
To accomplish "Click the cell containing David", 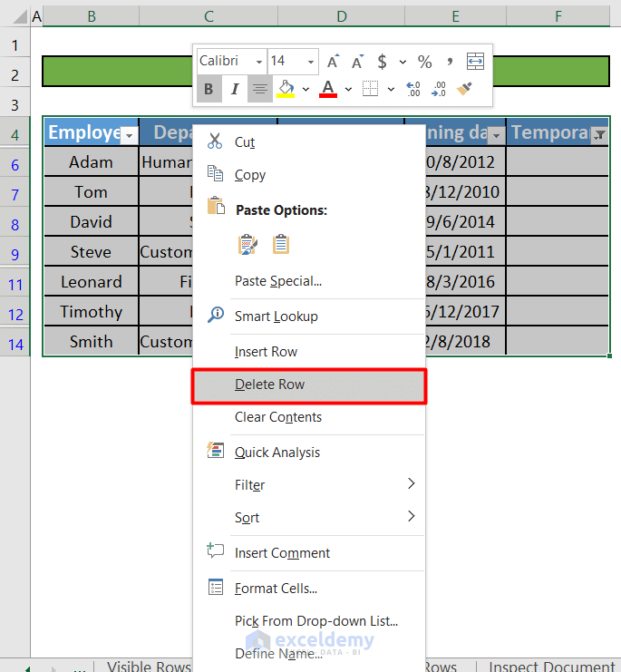I will pos(92,222).
